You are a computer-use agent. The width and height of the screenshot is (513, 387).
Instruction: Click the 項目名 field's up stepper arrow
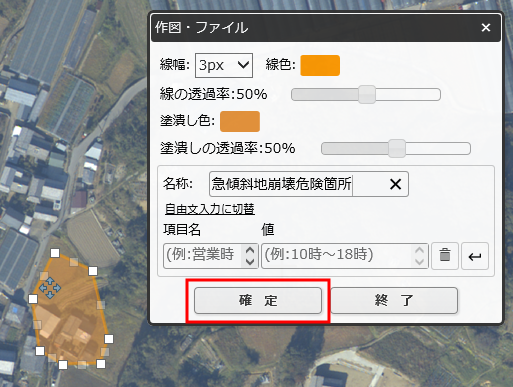click(250, 250)
